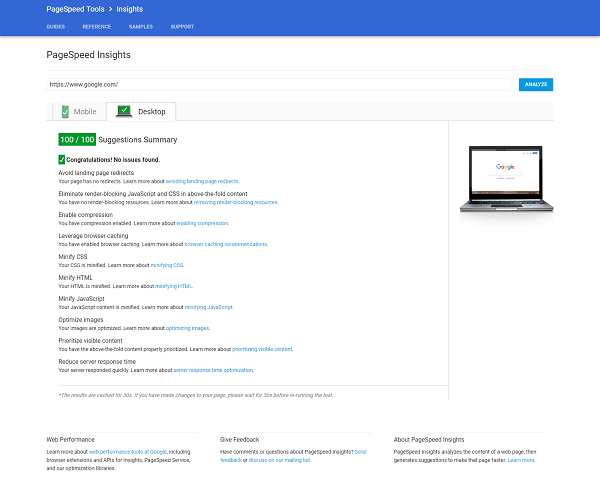Go to PageSpeed Tools breadcrumb
Image resolution: width=600 pixels, height=490 pixels.
[75, 9]
